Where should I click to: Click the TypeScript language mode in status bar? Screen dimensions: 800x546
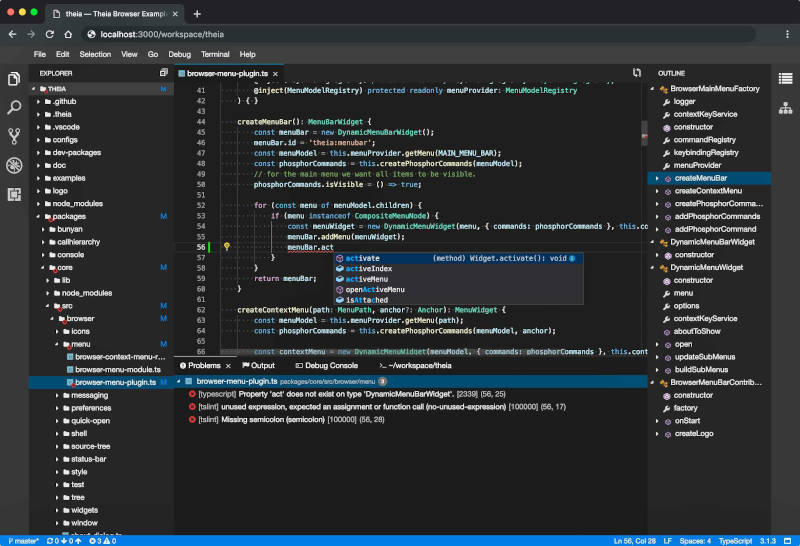point(735,541)
